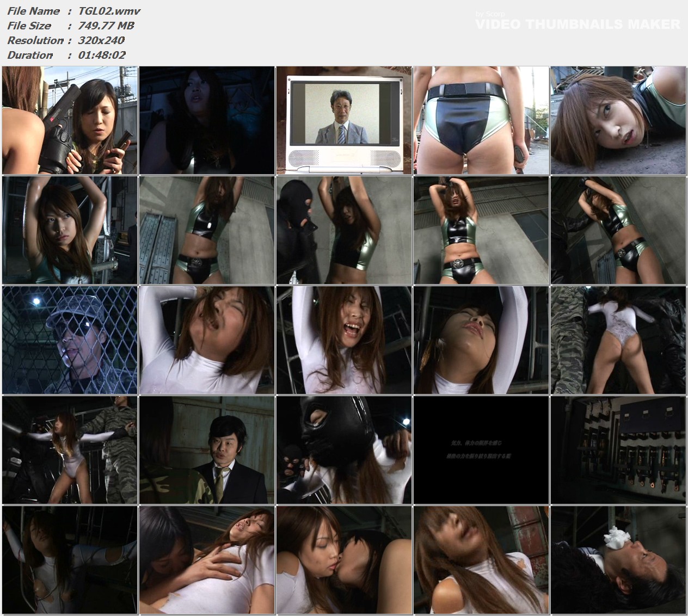688x616 pixels.
Task: Click the resolution 320x240 value
Action: pos(101,40)
